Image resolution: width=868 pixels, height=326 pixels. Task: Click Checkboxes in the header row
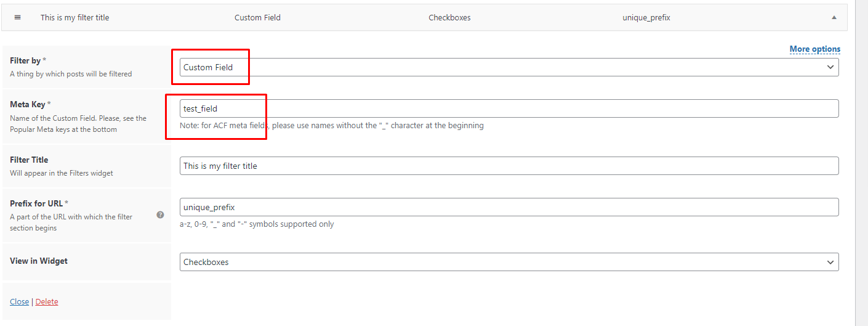[449, 18]
